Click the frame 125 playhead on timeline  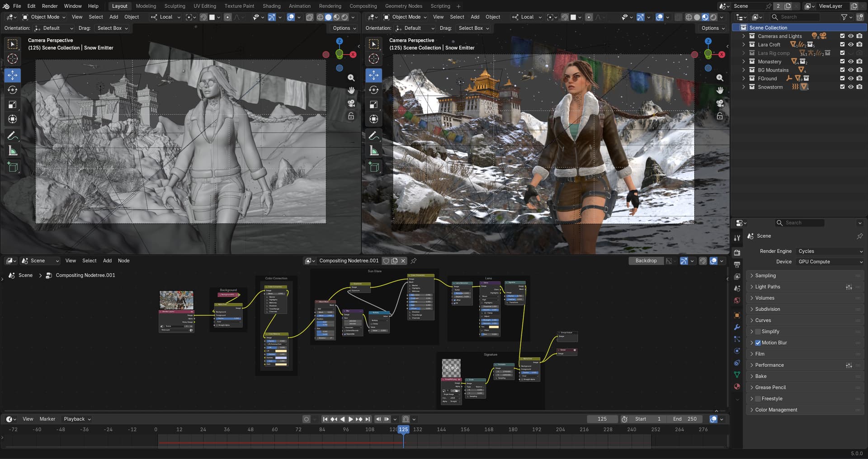pyautogui.click(x=403, y=430)
